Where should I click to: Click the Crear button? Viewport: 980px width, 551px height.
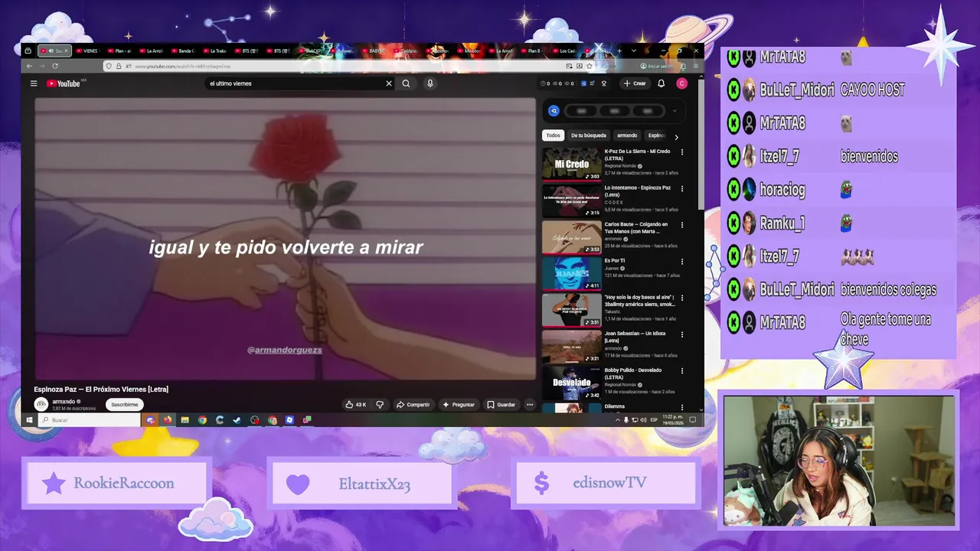coord(635,83)
